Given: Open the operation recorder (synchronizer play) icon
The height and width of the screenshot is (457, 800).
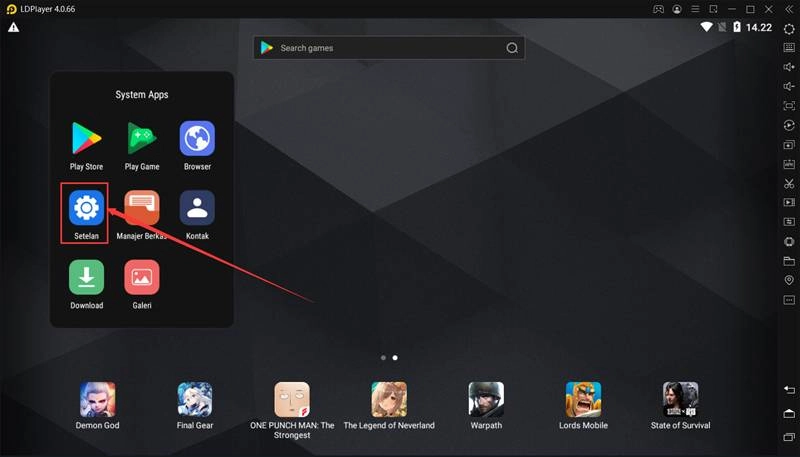Looking at the screenshot, I should (x=789, y=125).
